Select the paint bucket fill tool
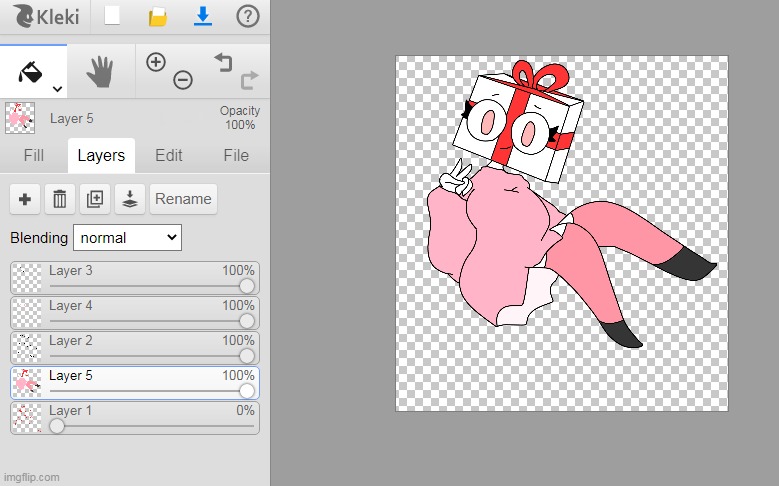 click(x=29, y=71)
